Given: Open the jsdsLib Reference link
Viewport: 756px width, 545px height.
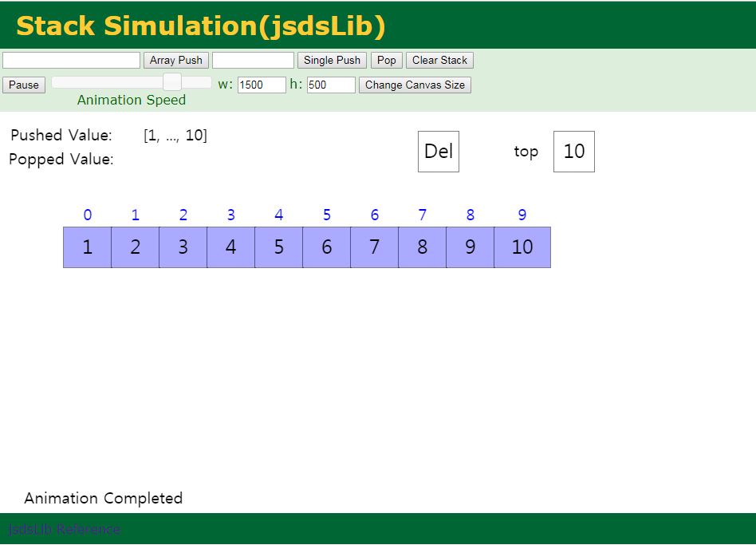Looking at the screenshot, I should [64, 529].
